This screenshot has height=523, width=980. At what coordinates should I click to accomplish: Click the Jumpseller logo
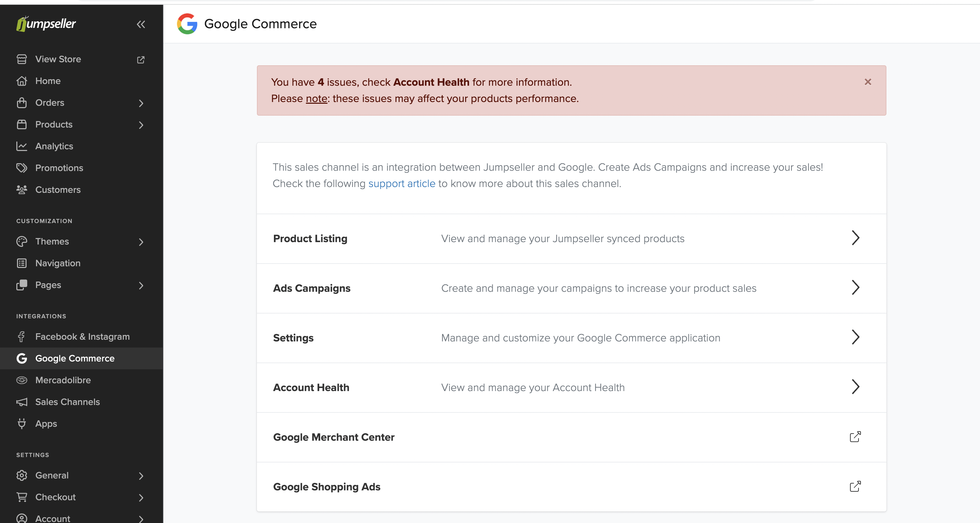(46, 23)
